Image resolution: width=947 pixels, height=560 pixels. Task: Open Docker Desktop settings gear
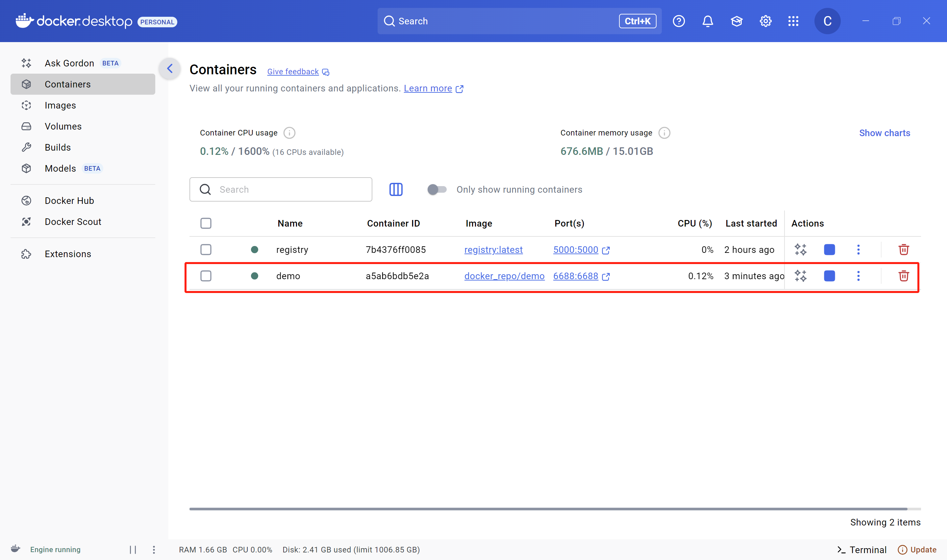765,21
